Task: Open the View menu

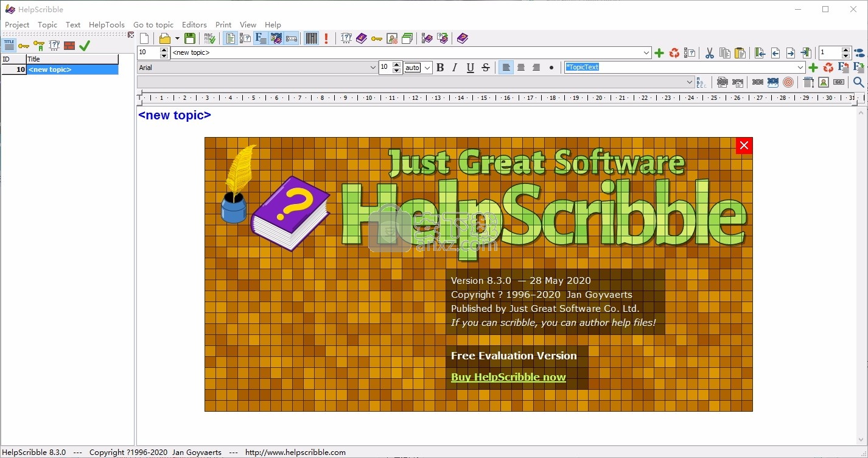Action: coord(248,25)
